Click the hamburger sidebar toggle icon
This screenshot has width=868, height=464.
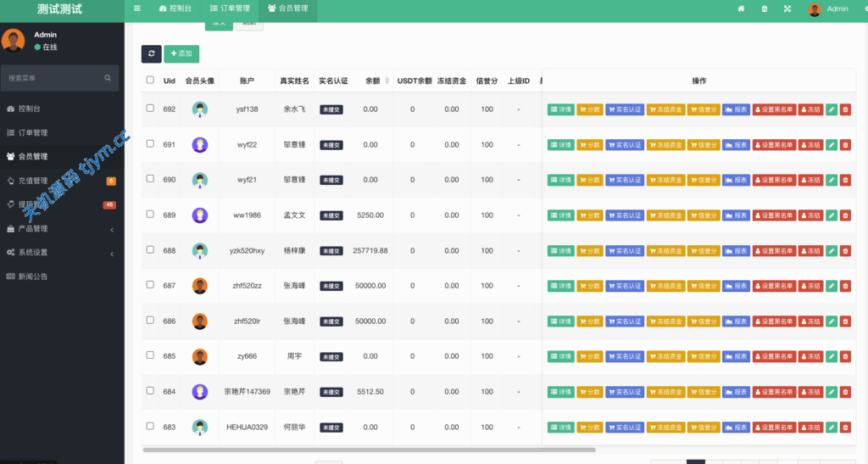137,8
